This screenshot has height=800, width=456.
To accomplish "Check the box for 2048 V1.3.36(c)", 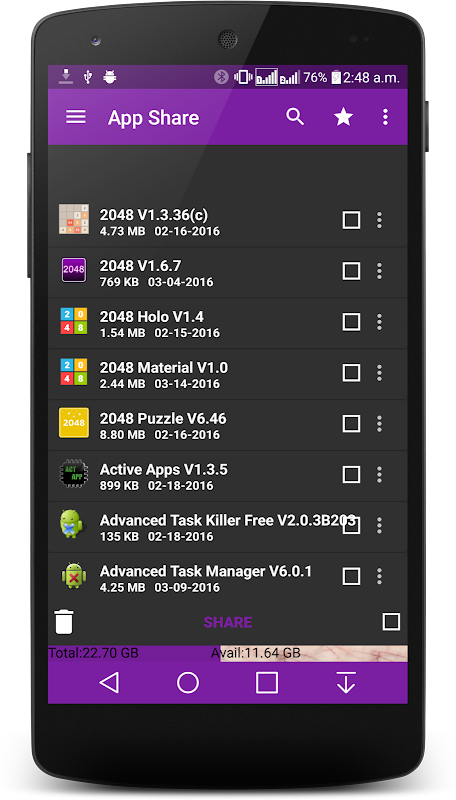I will (x=351, y=220).
